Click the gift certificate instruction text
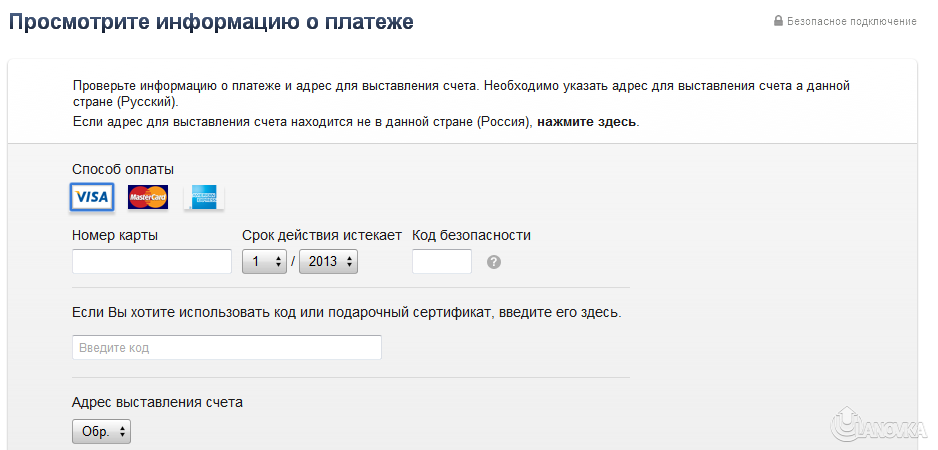Viewport: 938px width, 450px height. point(347,312)
